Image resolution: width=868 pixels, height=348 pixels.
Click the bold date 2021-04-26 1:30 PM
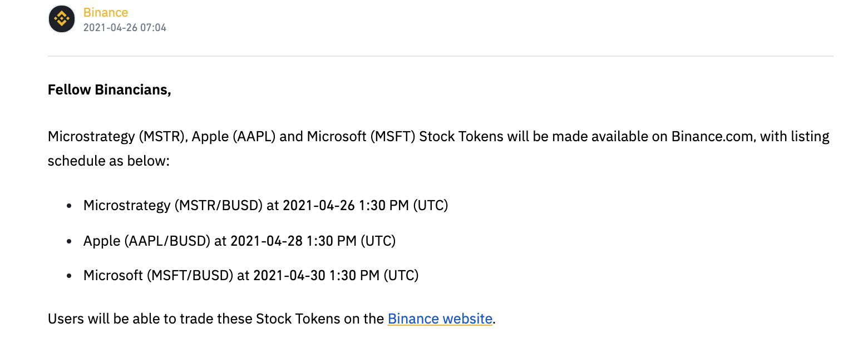[346, 205]
